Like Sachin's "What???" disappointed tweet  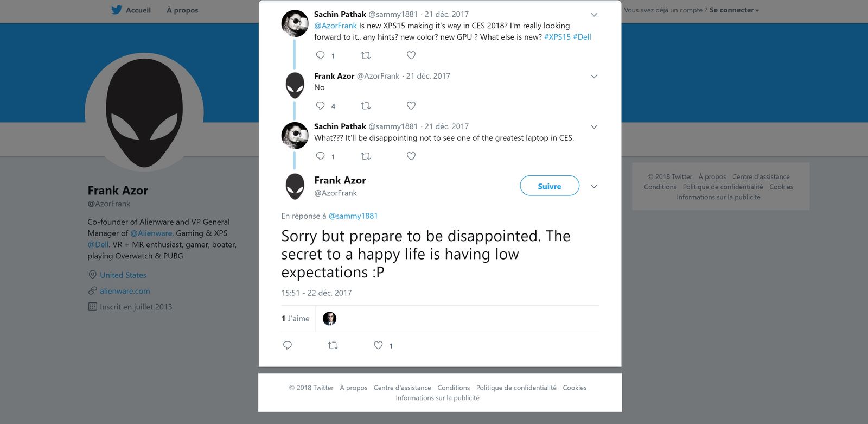[x=411, y=156]
